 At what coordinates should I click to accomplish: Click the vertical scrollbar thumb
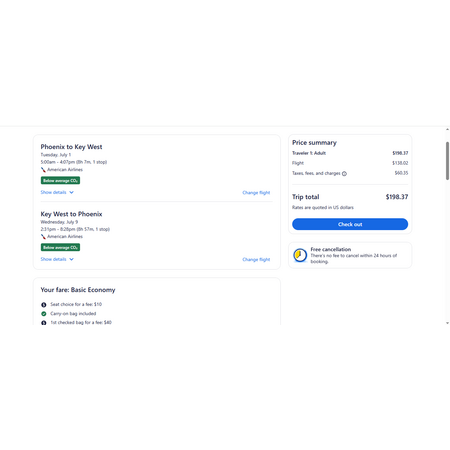tap(447, 161)
